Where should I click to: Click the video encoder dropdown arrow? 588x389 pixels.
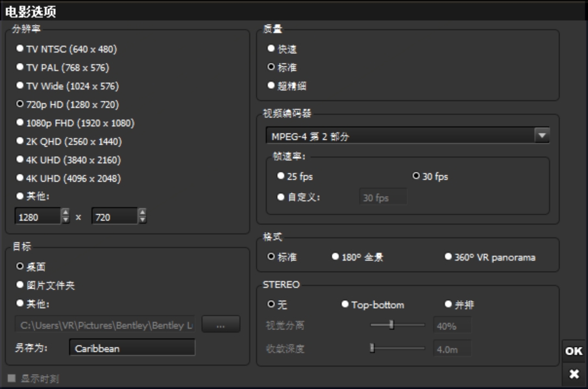pos(542,136)
